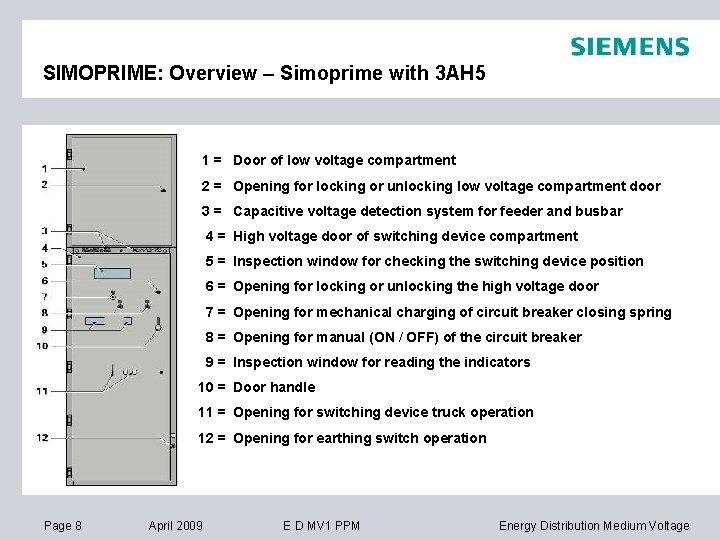Click legend number "12 ="
This screenshot has width=720, height=540.
pos(212,438)
